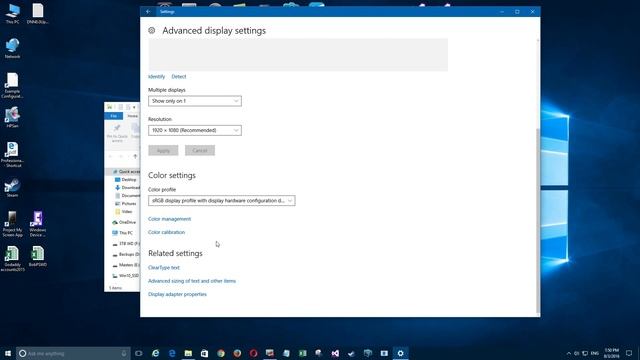Click the gear icon beside Advanced display settings

[x=151, y=31]
